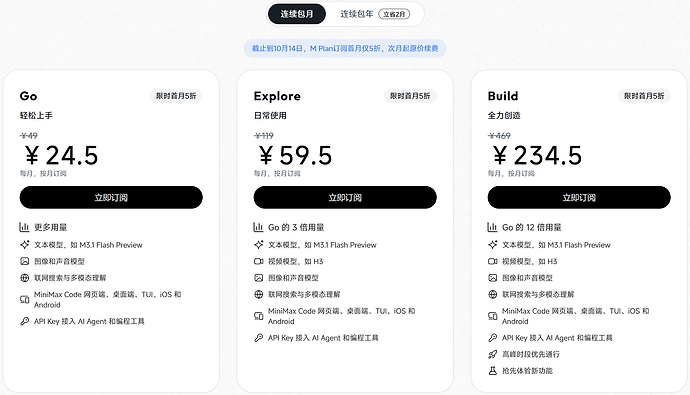Click the M Plan promotion banner

[x=345, y=48]
